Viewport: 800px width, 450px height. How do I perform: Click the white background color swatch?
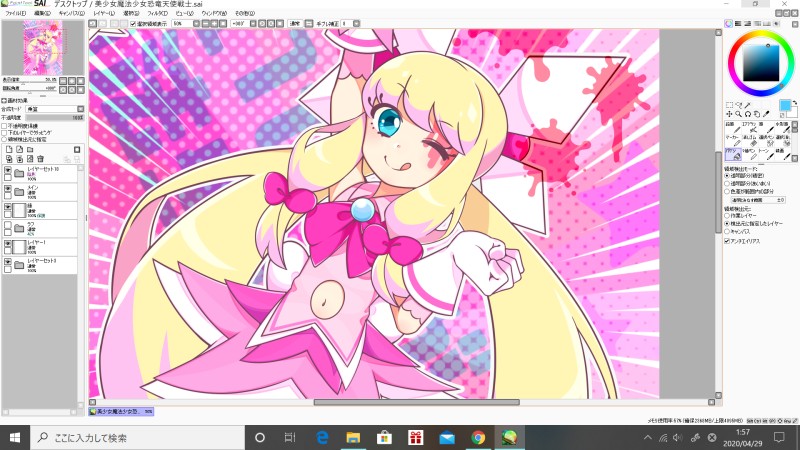click(x=793, y=113)
